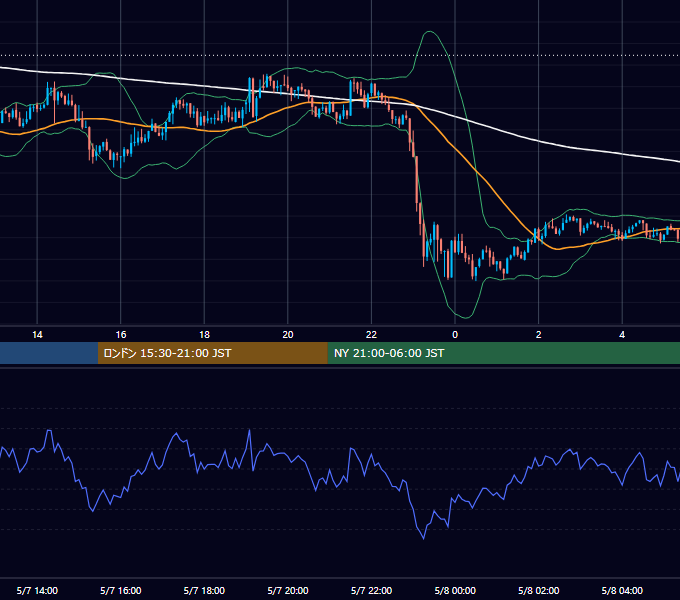Click the 5/7 16:00 time label

(121, 591)
